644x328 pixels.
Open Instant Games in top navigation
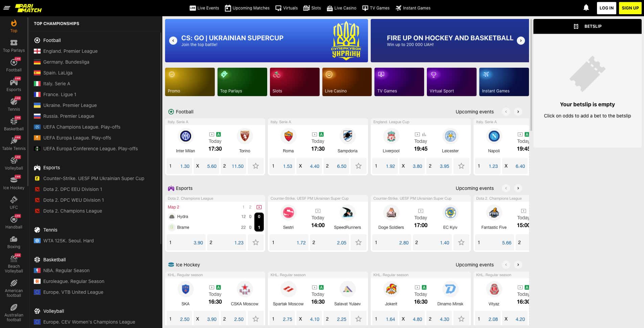point(413,8)
